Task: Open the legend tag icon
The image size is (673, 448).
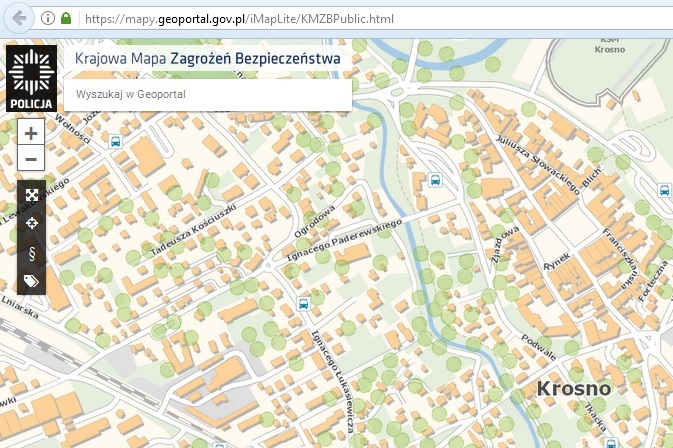Action: click(x=31, y=282)
